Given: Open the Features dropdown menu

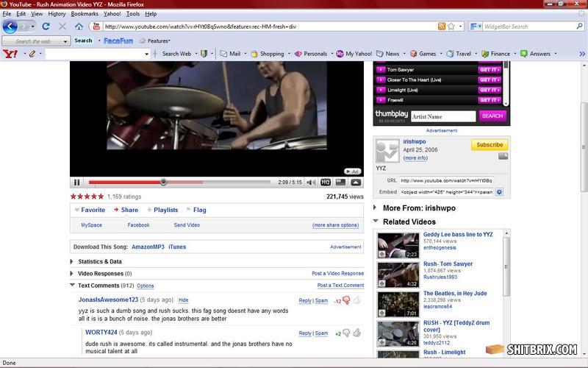Looking at the screenshot, I should tap(155, 41).
